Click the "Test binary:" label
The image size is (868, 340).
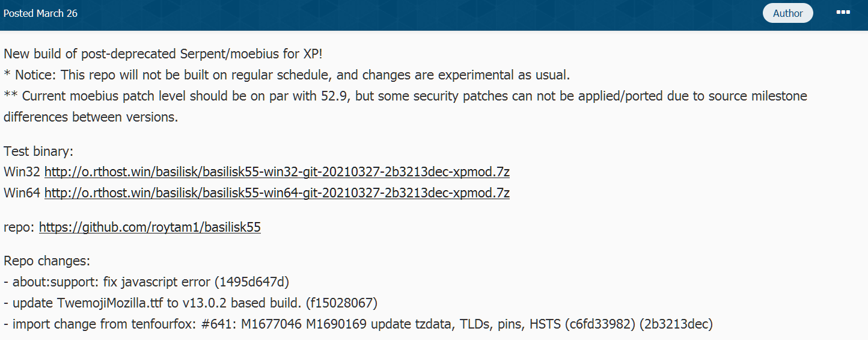point(38,151)
